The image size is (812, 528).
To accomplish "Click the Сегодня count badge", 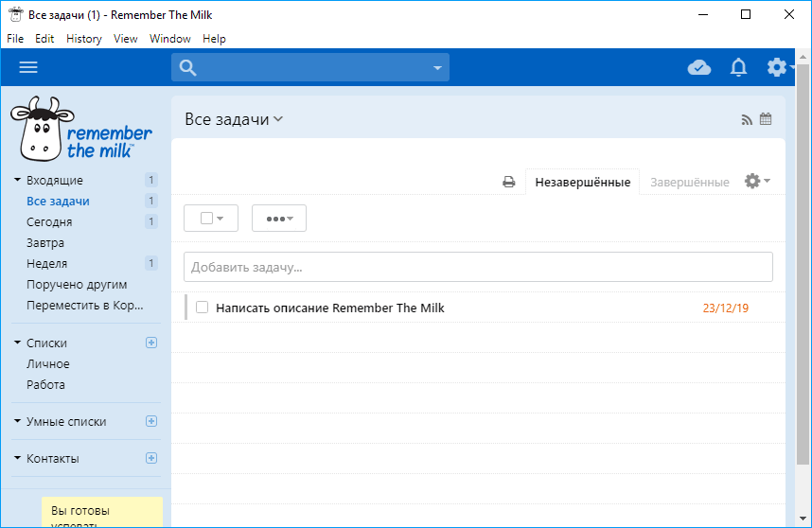I will (x=151, y=221).
